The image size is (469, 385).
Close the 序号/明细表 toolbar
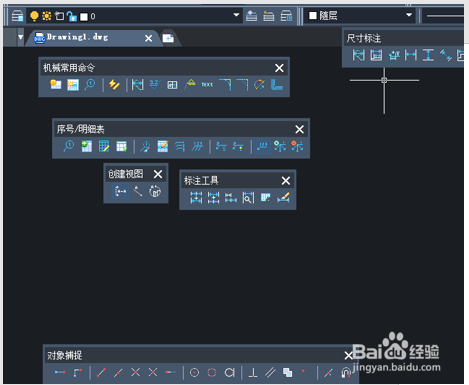[300, 129]
